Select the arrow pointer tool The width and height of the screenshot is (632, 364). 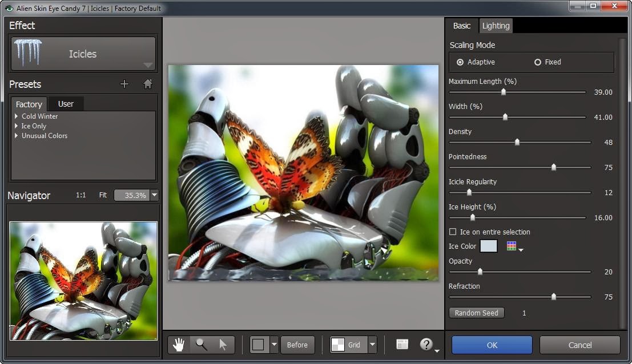coord(223,345)
